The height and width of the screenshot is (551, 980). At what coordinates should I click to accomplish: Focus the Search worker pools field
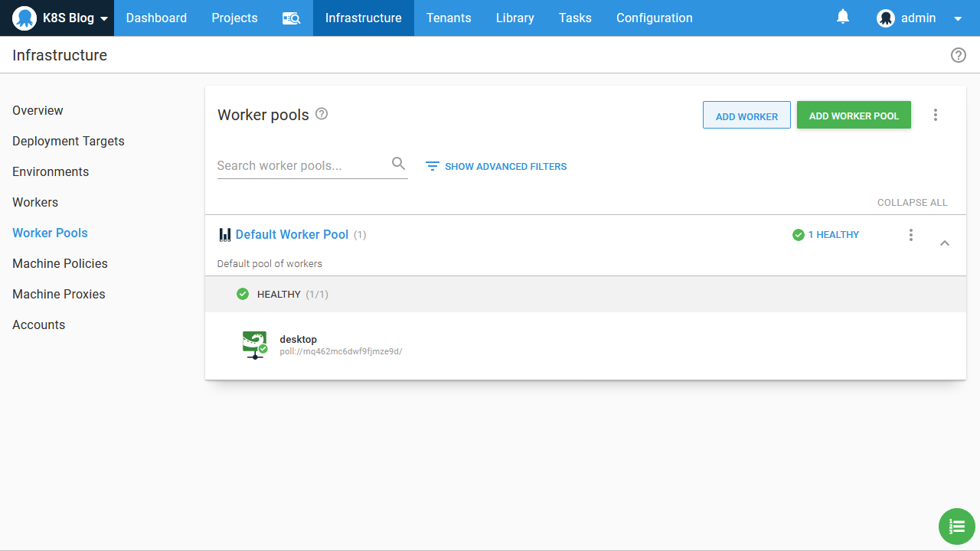302,166
